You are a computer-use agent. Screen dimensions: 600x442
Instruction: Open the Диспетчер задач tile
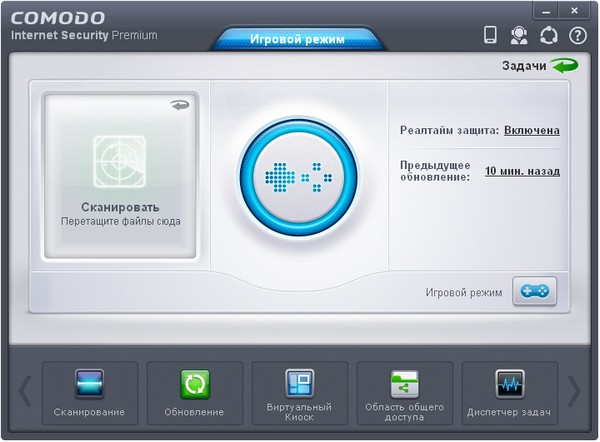(x=510, y=393)
